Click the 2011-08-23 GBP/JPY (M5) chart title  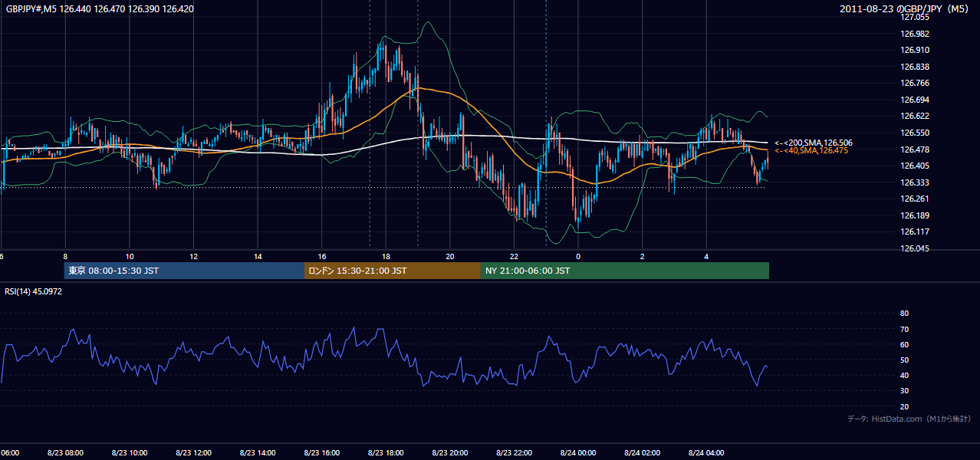click(906, 9)
